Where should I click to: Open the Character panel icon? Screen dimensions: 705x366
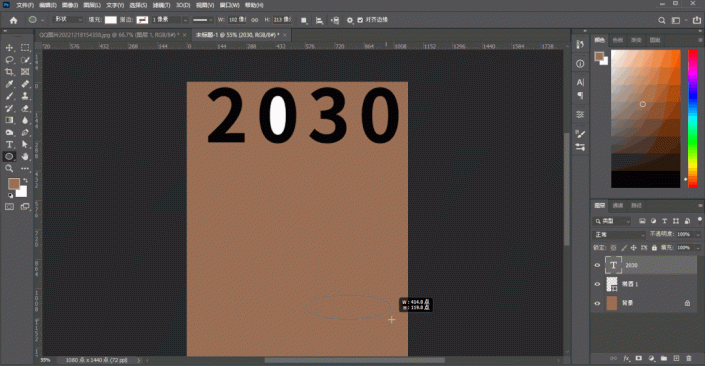coord(580,82)
